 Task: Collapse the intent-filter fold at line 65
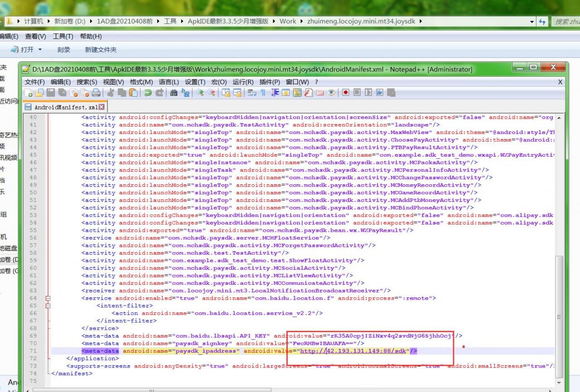[48, 306]
